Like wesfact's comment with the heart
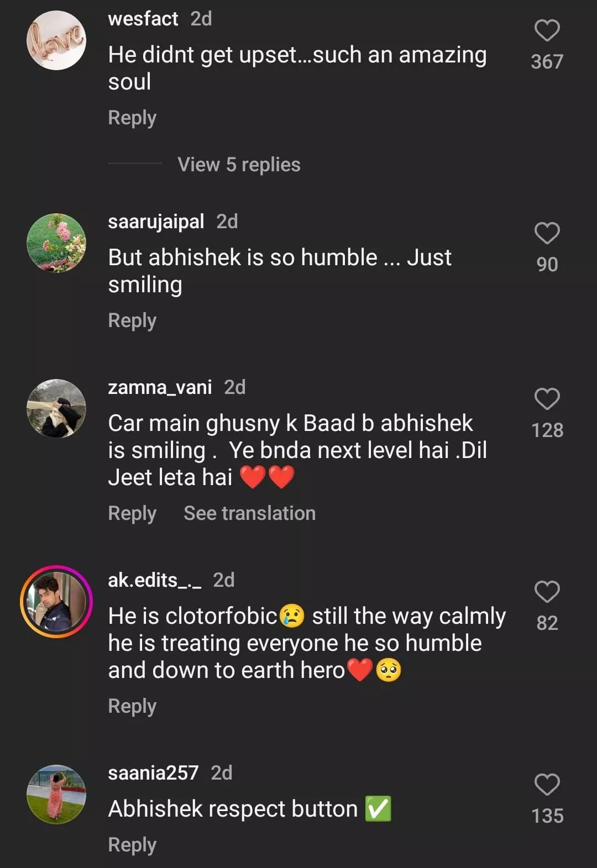This screenshot has height=868, width=597. click(x=547, y=31)
